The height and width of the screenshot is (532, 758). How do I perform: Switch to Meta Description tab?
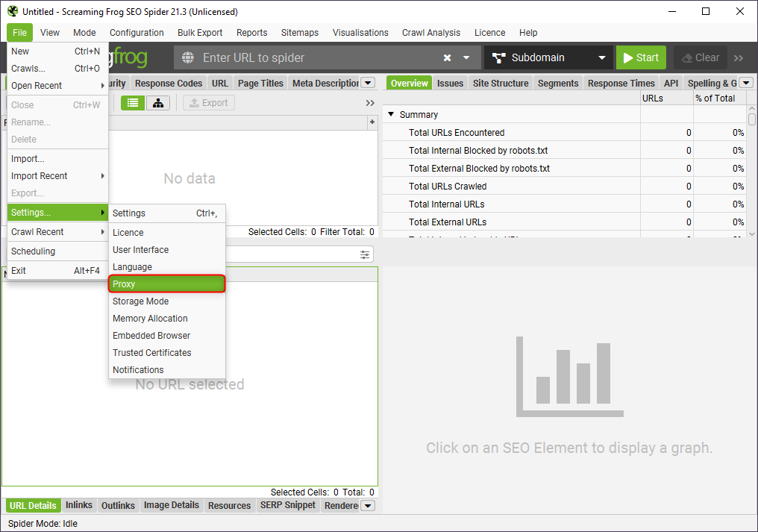325,83
